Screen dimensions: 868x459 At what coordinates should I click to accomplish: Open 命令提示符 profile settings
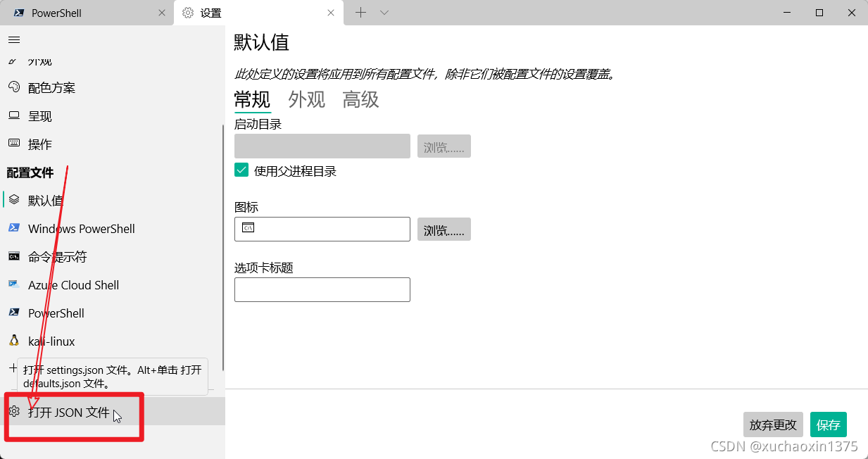(x=113, y=256)
